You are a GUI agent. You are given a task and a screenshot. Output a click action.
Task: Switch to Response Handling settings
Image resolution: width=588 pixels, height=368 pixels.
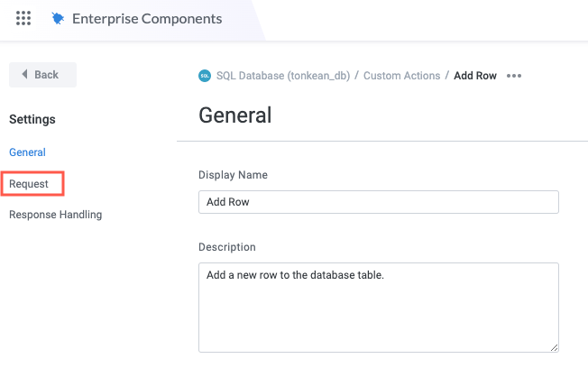click(x=55, y=215)
